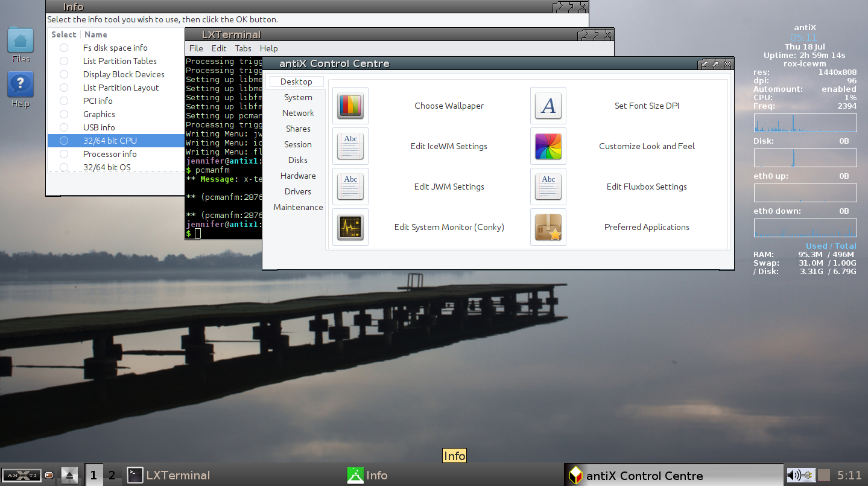Open the Edit JWM Settings icon

(x=350, y=187)
